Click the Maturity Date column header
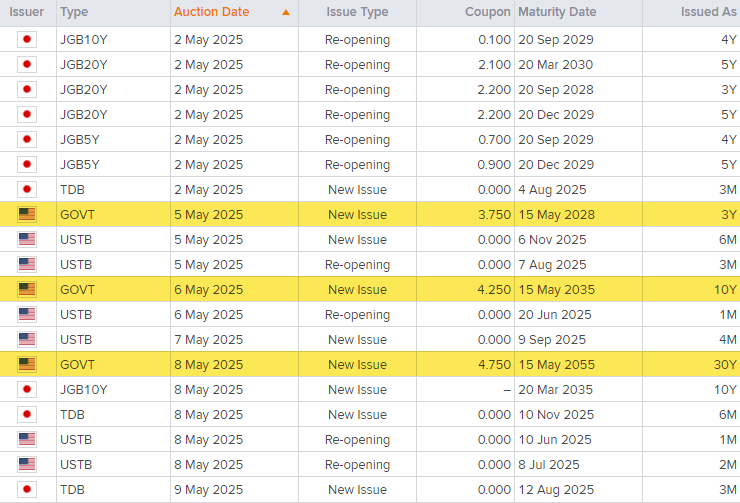This screenshot has width=740, height=503. tap(557, 12)
